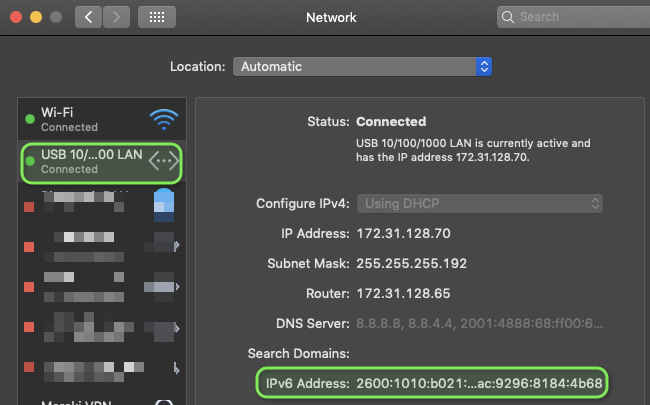Screen dimensions: 650x405
Task: Open the Location Automatic dropdown
Action: point(362,67)
